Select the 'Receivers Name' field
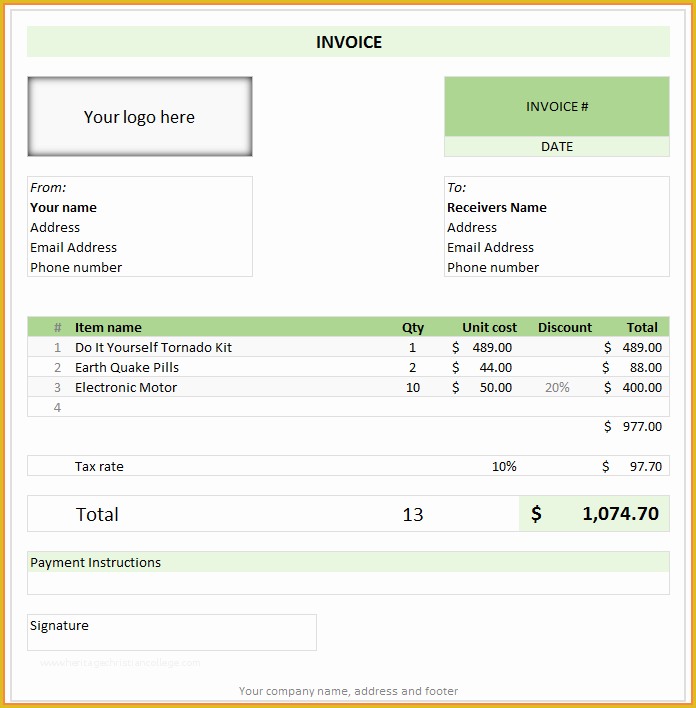Viewport: 696px width, 708px height. point(497,207)
